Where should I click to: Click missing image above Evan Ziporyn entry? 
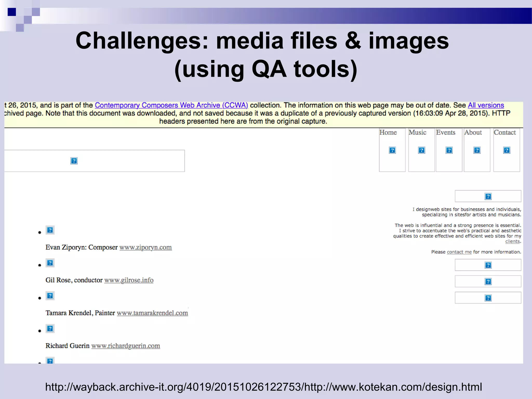pos(50,230)
